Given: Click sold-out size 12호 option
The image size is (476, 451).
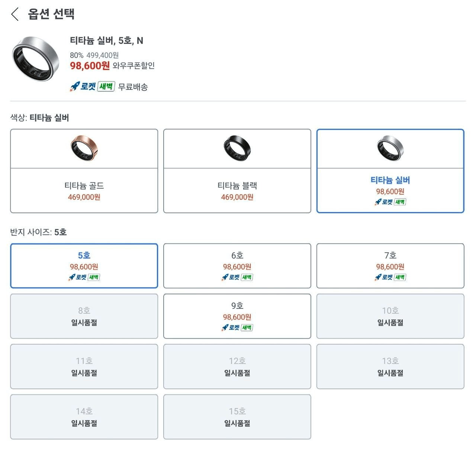Looking at the screenshot, I should [237, 366].
